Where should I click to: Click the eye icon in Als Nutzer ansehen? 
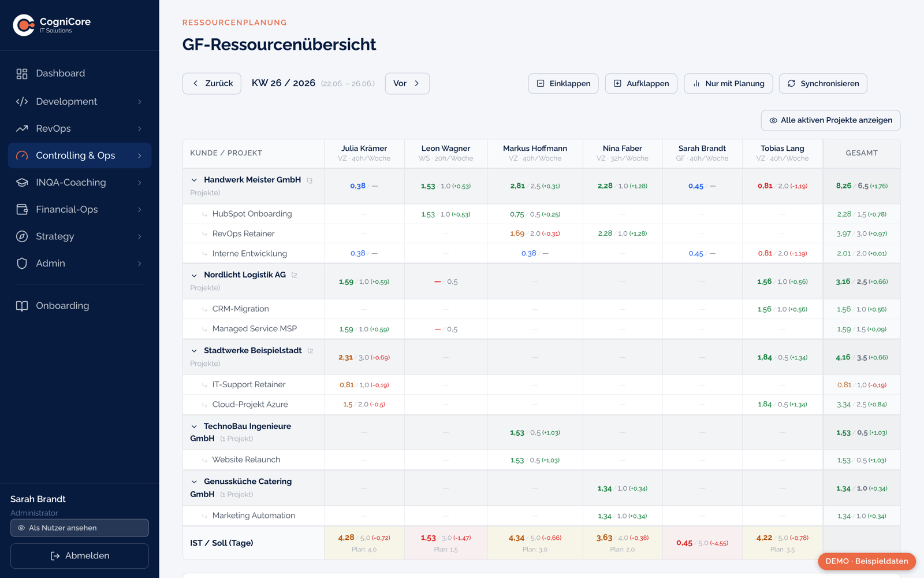(21, 528)
